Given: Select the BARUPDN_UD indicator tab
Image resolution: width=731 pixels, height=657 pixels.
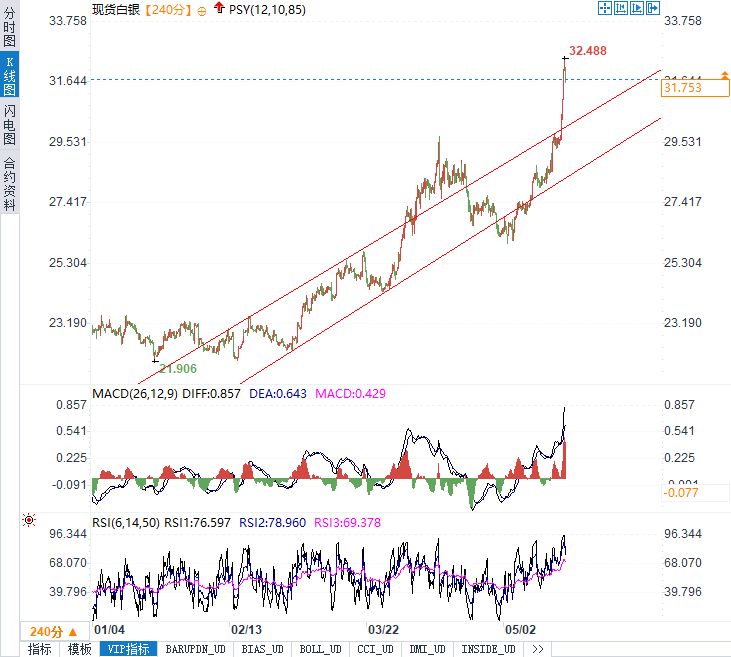Looking at the screenshot, I should coord(195,649).
